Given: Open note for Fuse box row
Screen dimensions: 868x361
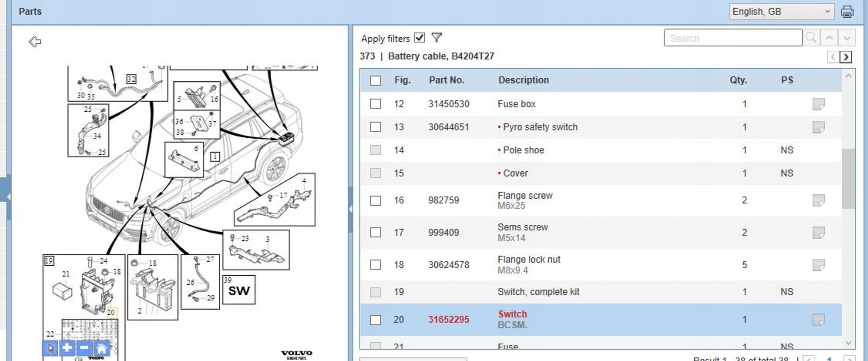Looking at the screenshot, I should tap(818, 104).
